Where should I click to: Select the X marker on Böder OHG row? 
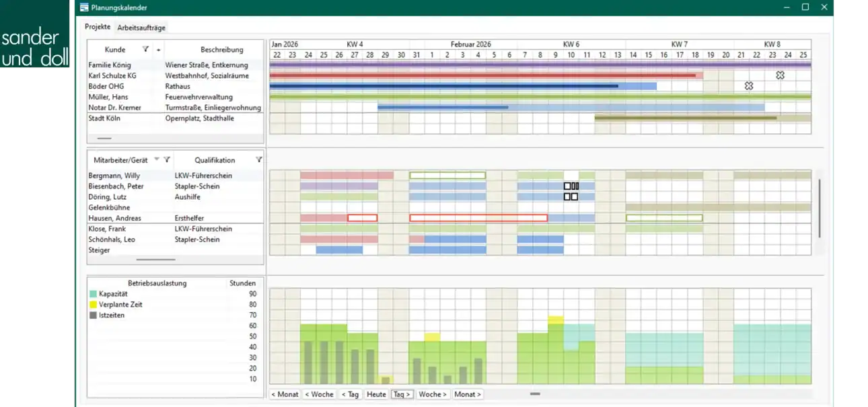tap(749, 86)
